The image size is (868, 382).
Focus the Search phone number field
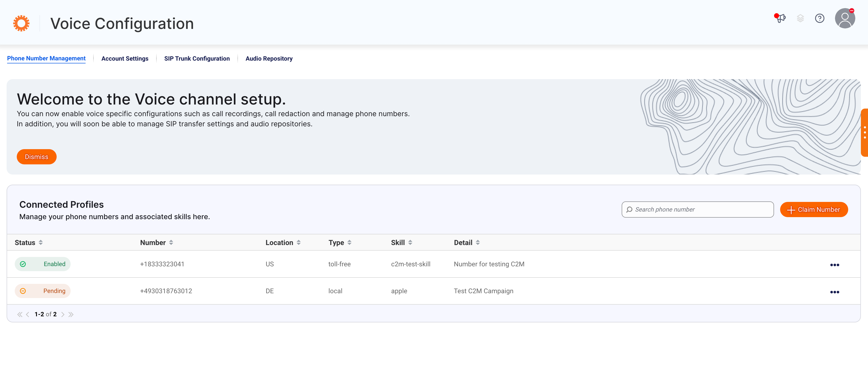point(698,210)
